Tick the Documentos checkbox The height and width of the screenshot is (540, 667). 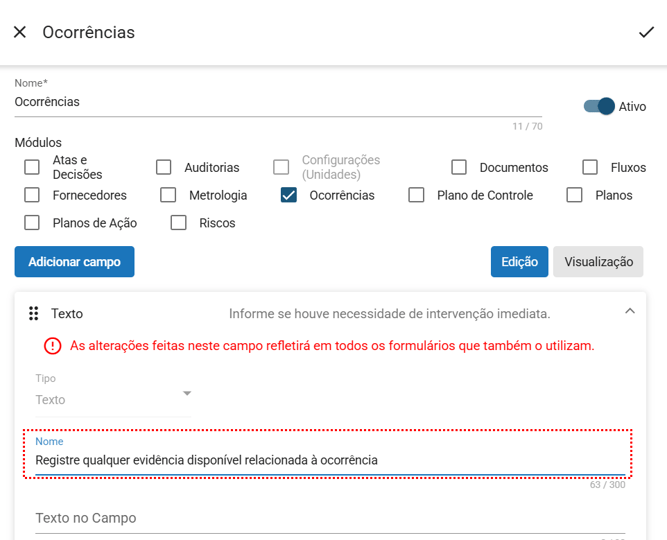pos(459,167)
